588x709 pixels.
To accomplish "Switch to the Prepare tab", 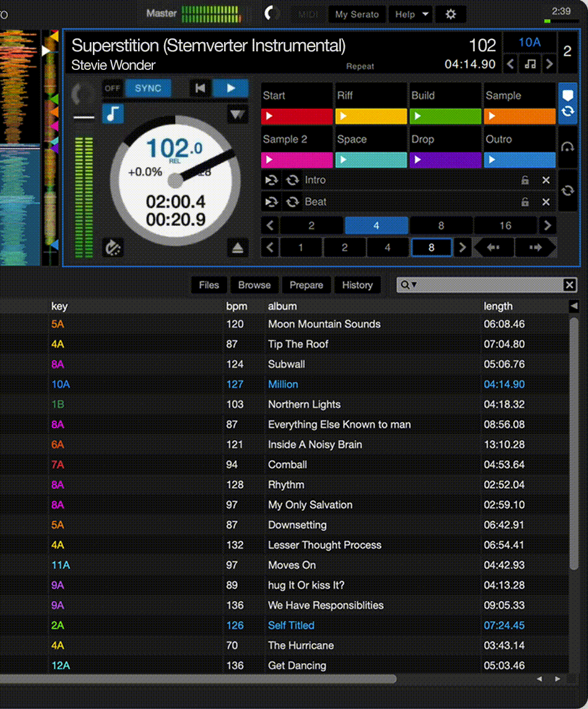I will click(306, 285).
